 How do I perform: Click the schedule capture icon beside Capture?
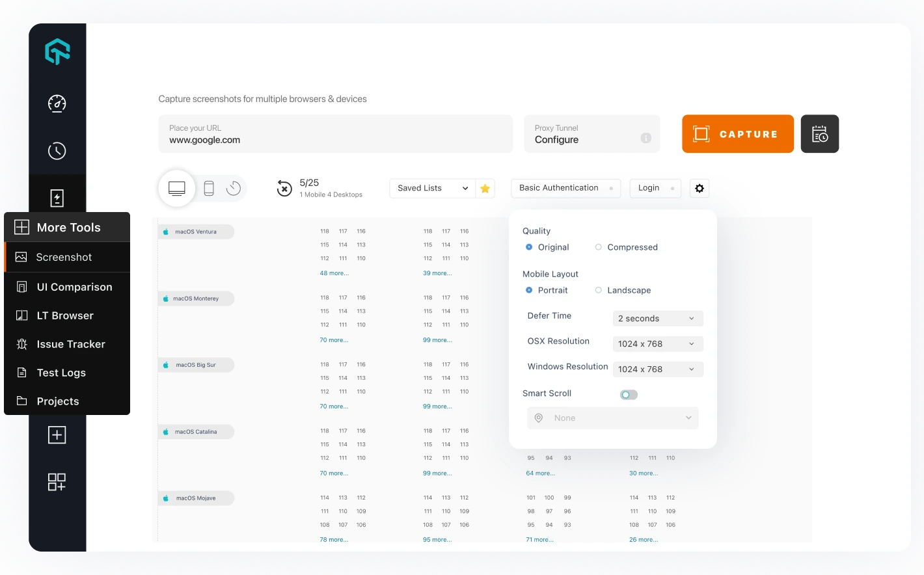(x=819, y=133)
